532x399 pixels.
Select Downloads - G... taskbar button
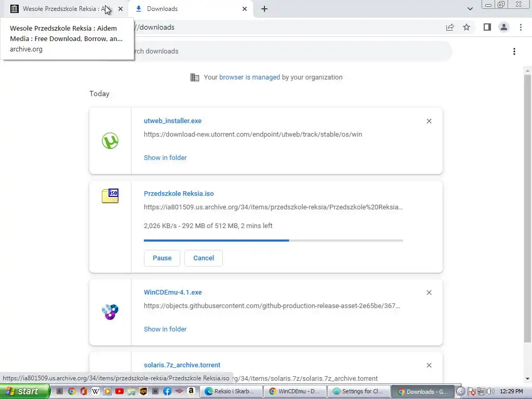(423, 391)
